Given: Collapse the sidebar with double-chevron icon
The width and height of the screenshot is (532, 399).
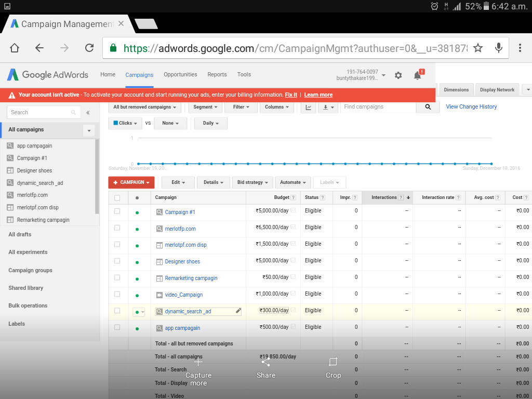Looking at the screenshot, I should pyautogui.click(x=88, y=112).
